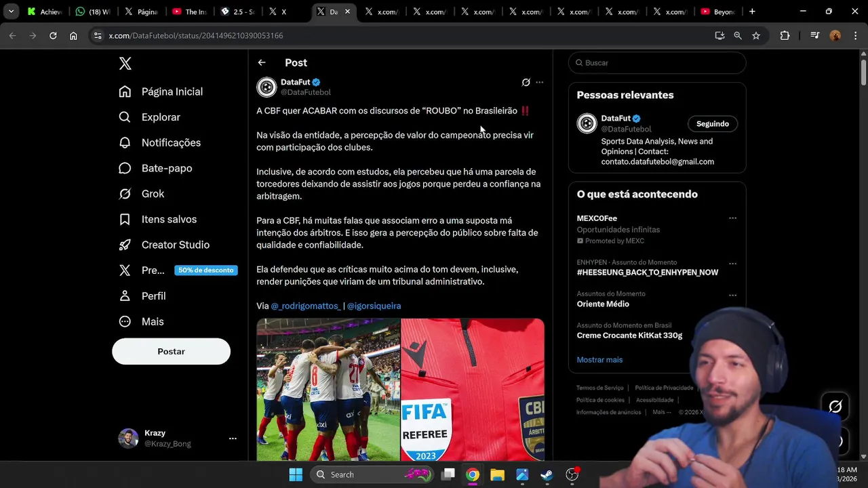Screen dimensions: 868x488
Task: Open Notificações bell icon
Action: [x=125, y=142]
